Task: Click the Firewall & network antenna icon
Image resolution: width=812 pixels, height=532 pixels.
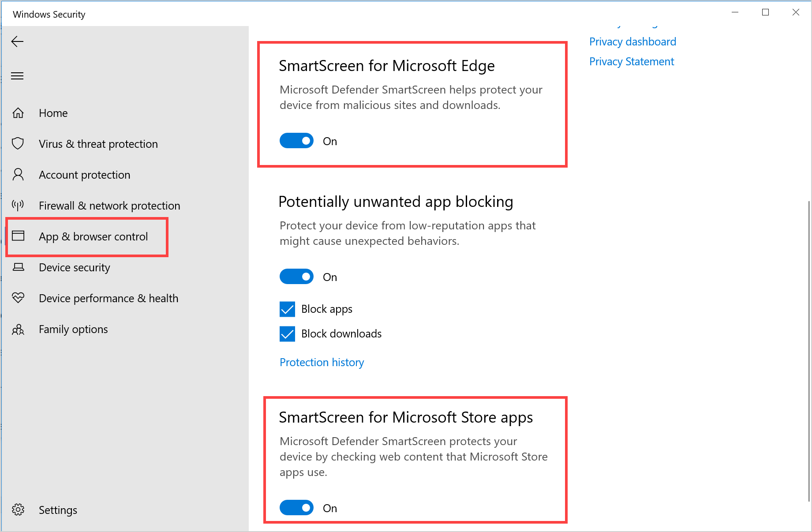Action: pyautogui.click(x=18, y=206)
